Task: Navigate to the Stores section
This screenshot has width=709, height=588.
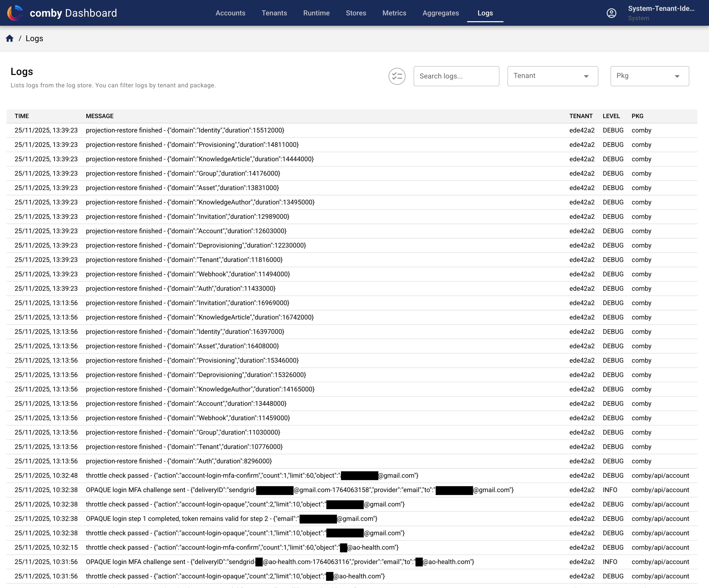Action: pyautogui.click(x=356, y=13)
